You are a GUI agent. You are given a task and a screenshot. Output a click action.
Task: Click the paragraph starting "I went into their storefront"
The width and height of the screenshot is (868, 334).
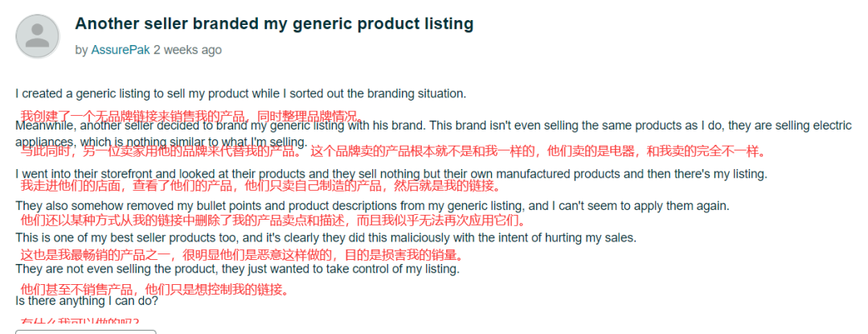pos(391,174)
